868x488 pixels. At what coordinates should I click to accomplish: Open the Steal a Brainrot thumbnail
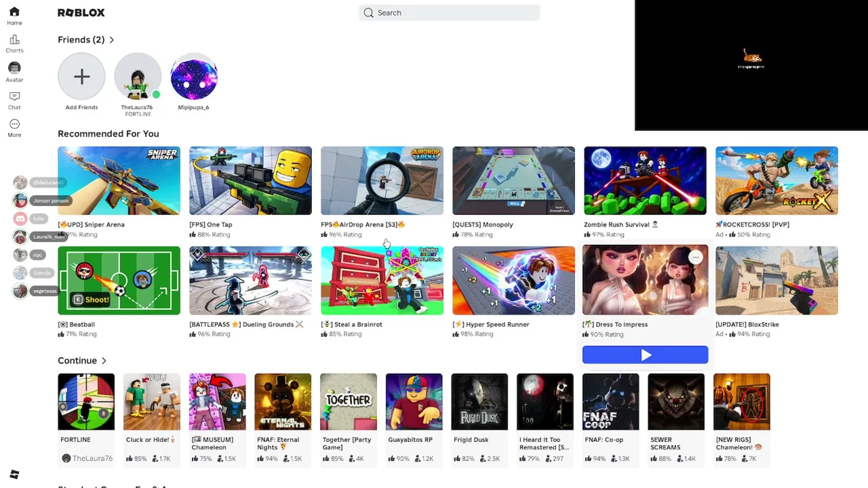[x=382, y=281]
